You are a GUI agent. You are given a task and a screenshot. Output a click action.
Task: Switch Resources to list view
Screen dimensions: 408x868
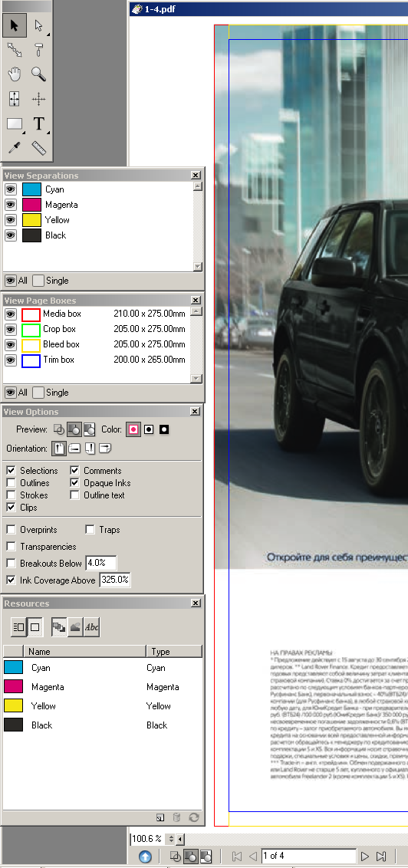click(18, 627)
